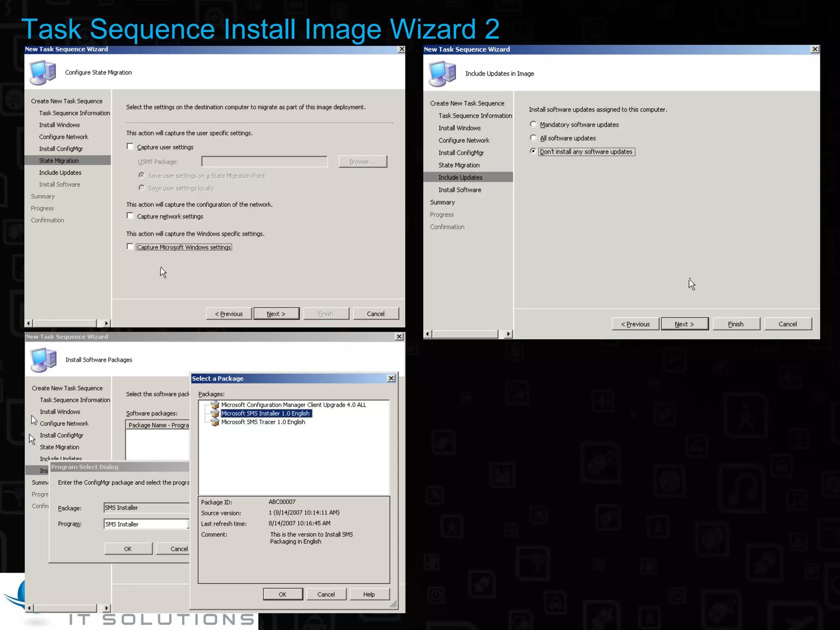Close the Include Updates wizard window
This screenshot has width=840, height=630.
click(x=815, y=49)
